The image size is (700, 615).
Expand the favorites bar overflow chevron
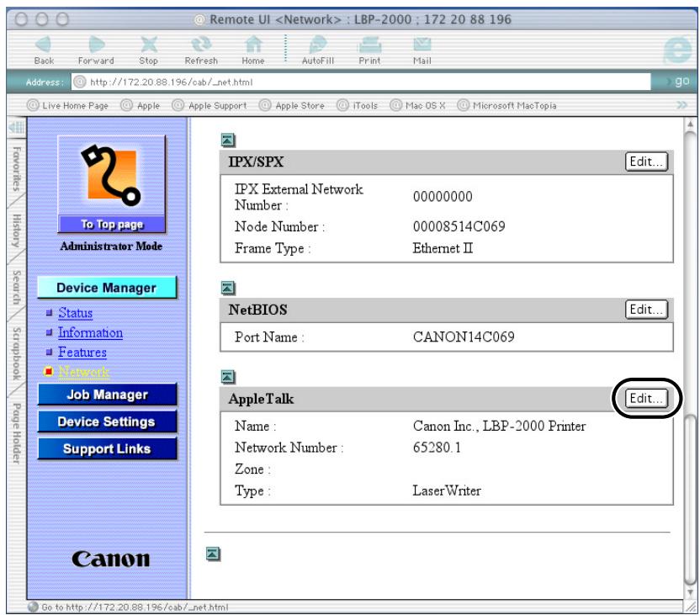click(681, 105)
